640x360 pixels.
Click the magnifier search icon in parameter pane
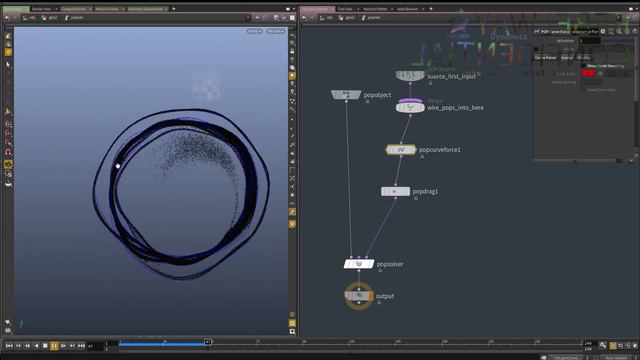[619, 31]
